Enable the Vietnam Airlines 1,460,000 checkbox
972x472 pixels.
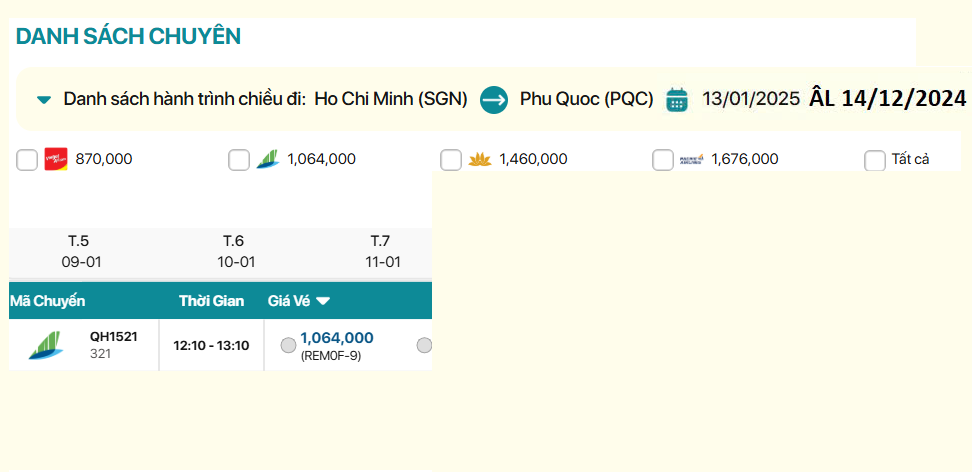tap(451, 160)
